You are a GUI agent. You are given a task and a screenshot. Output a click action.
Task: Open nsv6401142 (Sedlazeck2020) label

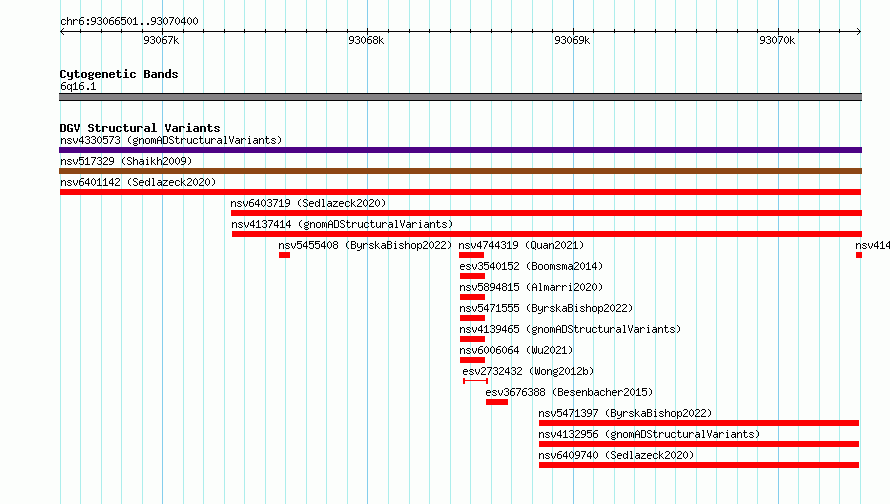[138, 182]
